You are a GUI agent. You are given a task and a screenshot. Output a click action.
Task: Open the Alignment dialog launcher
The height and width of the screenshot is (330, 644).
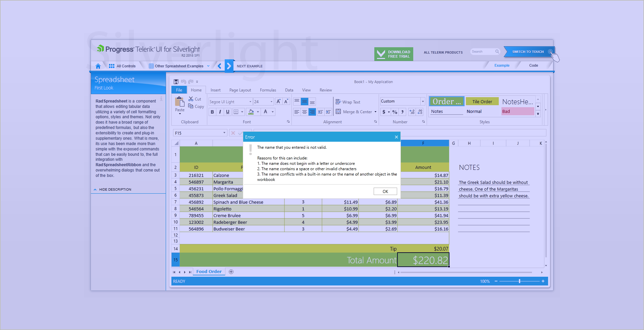click(x=375, y=122)
